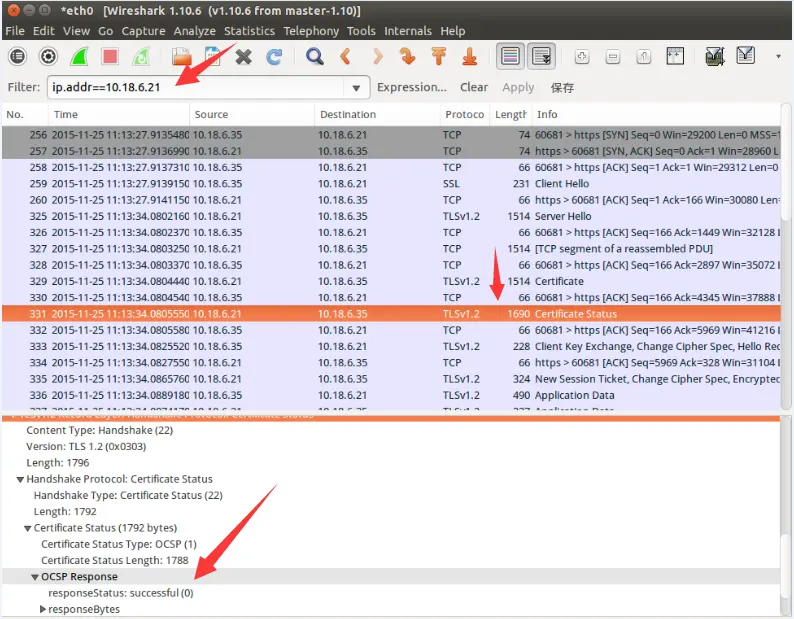Jump to the first packet
Viewport: 794px width, 619px height.
[x=439, y=56]
